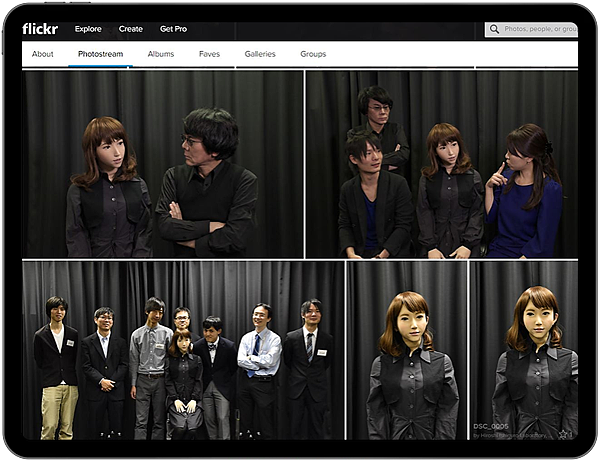
Task: Open the top-left photo of two people
Action: [162, 164]
